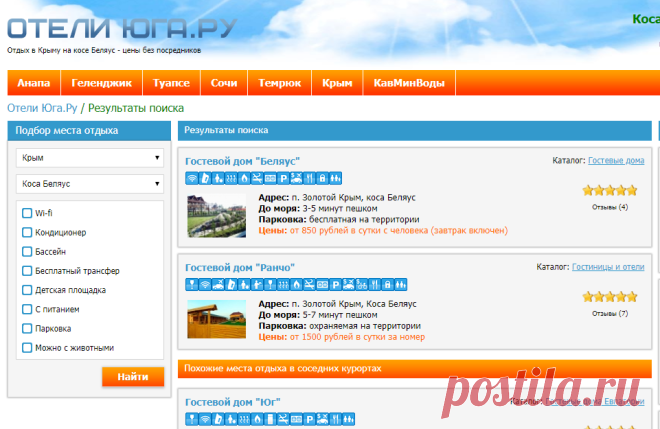660x429 pixels.
Task: Click waiter service icon in "Ранчо" card
Action: (257, 285)
